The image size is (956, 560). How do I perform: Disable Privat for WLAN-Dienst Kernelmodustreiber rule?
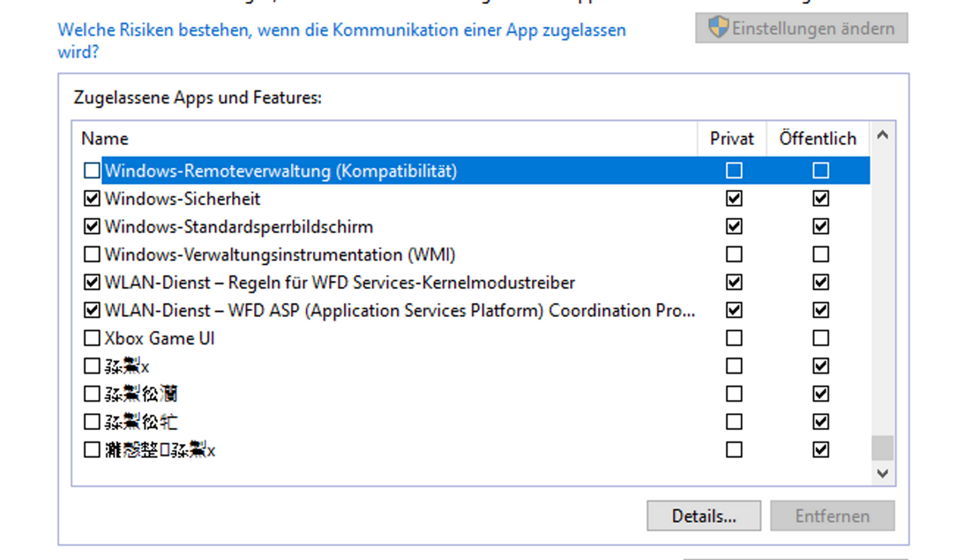tap(734, 282)
